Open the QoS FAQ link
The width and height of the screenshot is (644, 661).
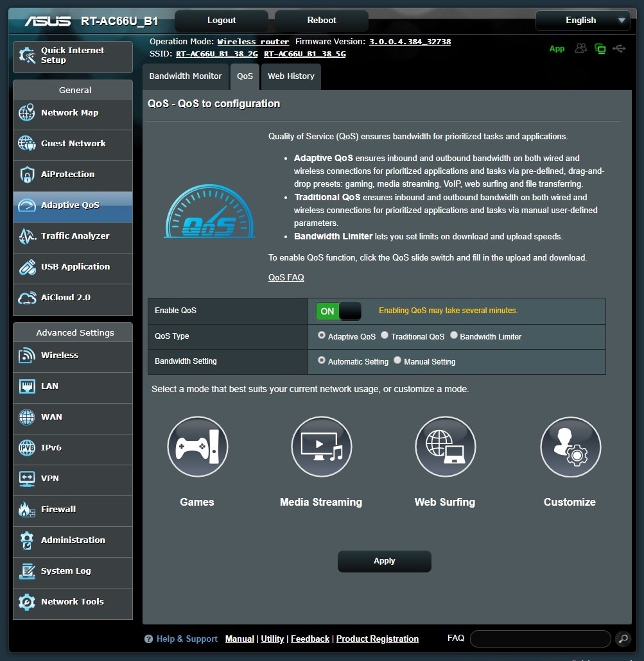tap(286, 277)
